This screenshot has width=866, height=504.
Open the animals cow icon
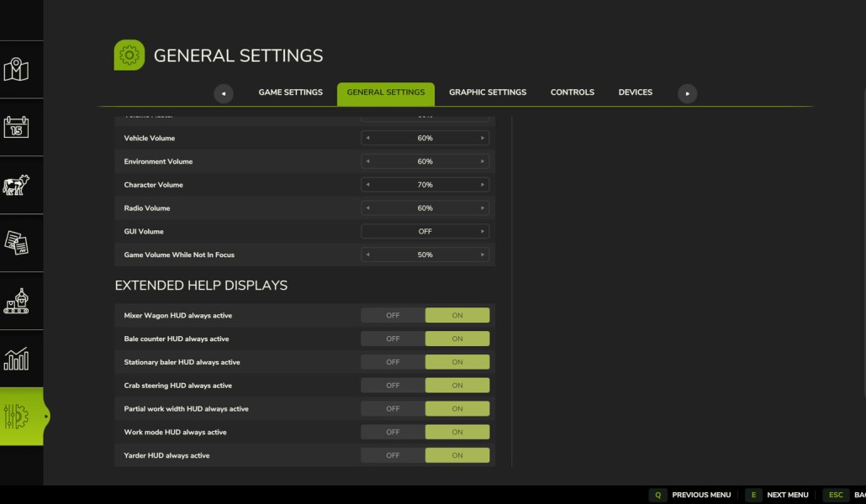tap(16, 185)
